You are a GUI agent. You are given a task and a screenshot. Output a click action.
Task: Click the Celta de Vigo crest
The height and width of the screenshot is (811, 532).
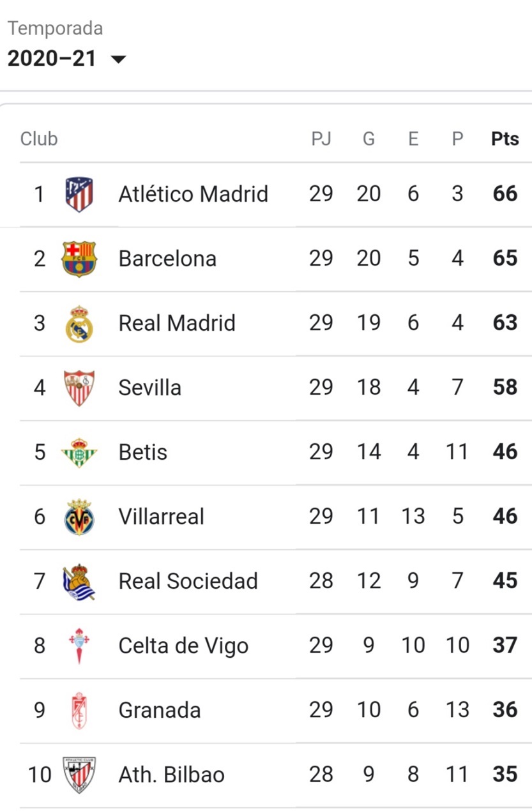pyautogui.click(x=79, y=646)
